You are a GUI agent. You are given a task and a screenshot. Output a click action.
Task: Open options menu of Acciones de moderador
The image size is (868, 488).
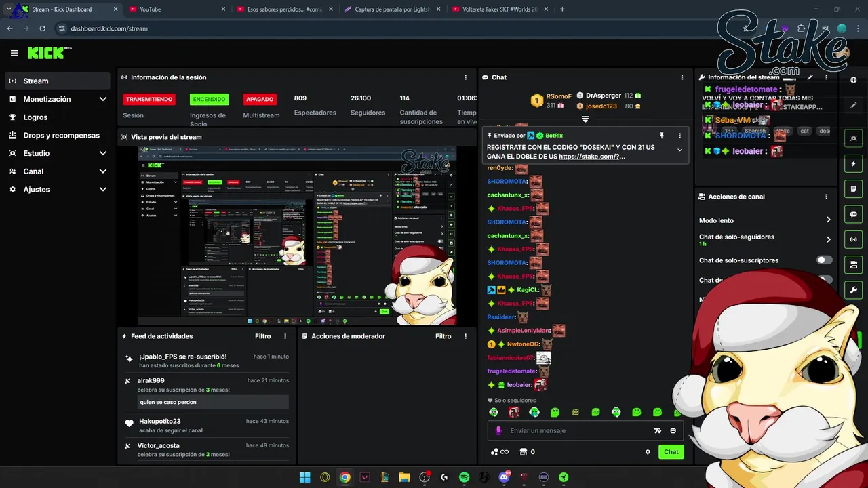pyautogui.click(x=465, y=336)
